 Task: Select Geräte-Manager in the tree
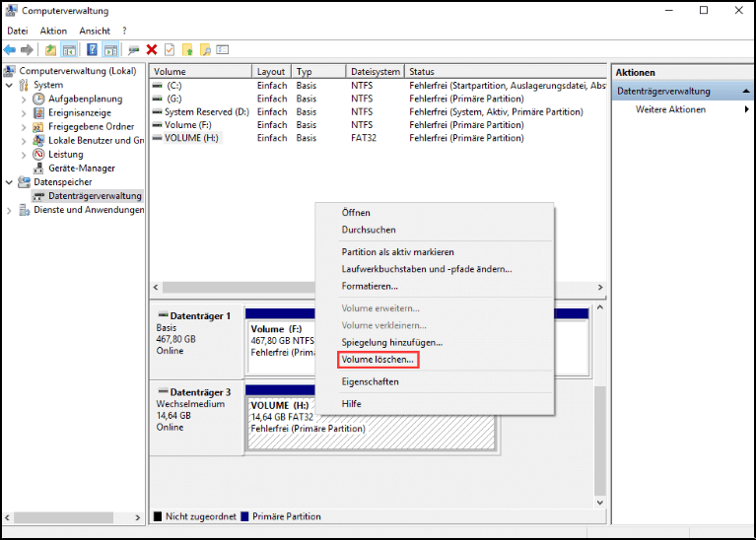click(82, 169)
